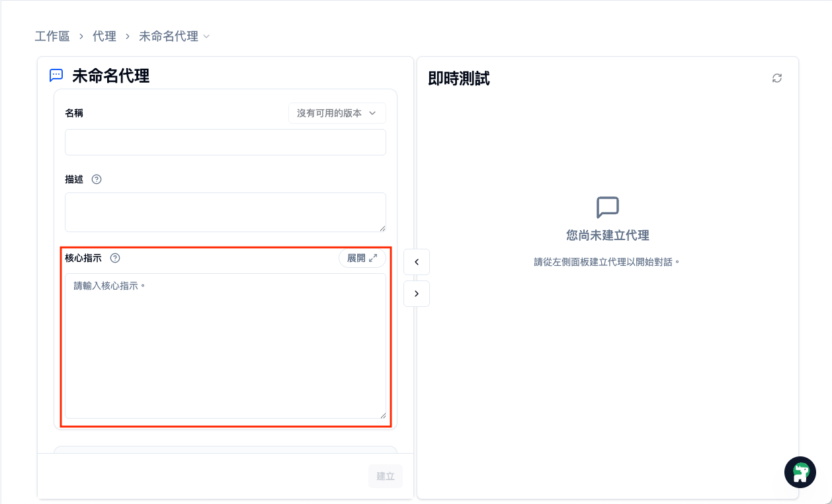This screenshot has width=832, height=504.
Task: Focus the 名稱 input field
Action: (225, 142)
